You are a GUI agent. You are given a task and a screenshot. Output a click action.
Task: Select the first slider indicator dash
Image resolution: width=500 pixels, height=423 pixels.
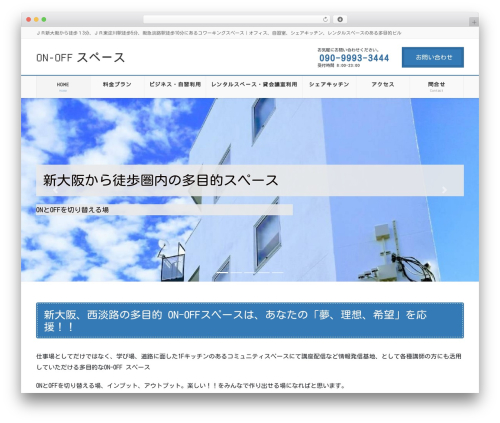pyautogui.click(x=223, y=273)
